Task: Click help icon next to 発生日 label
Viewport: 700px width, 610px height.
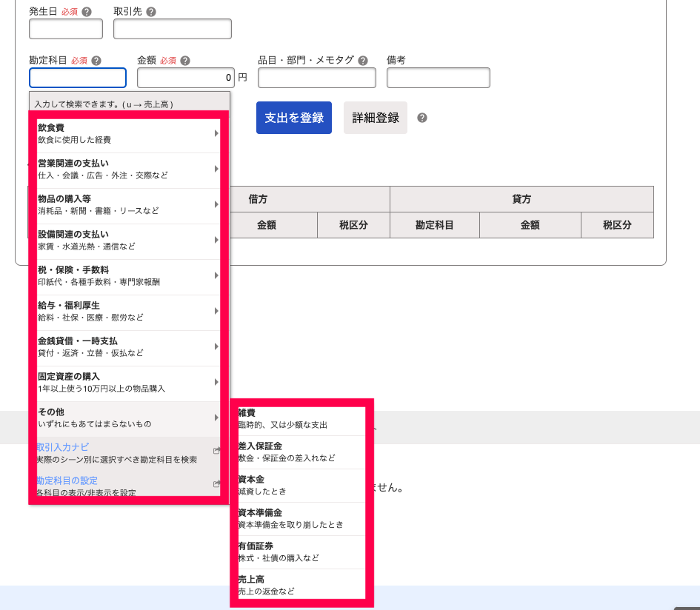Action: point(87,13)
